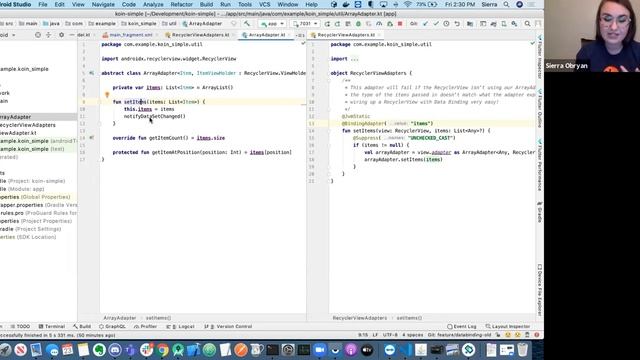Click ArrayAdapter breadcrumb in navigation bar
This screenshot has width=640, height=360.
pos(202,24)
